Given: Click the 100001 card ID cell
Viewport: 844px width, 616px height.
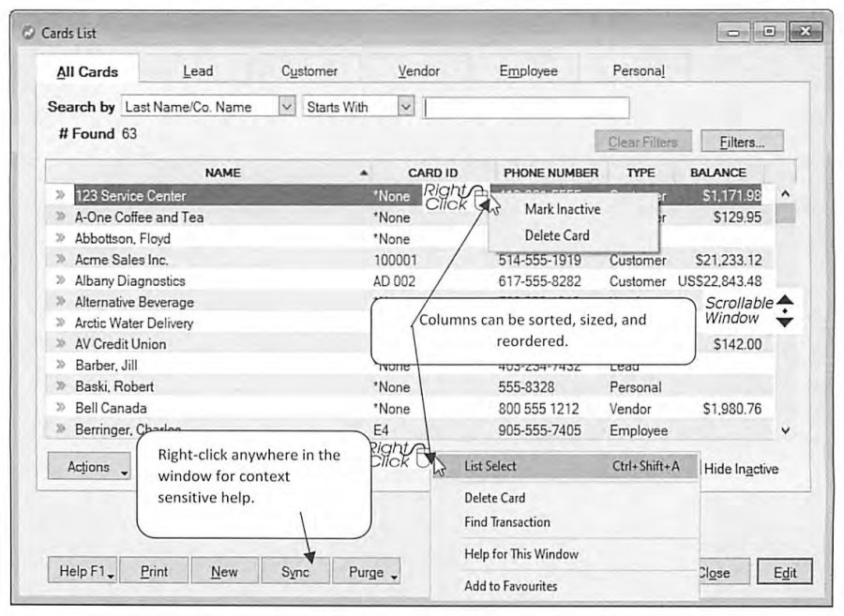Looking at the screenshot, I should coord(395,261).
